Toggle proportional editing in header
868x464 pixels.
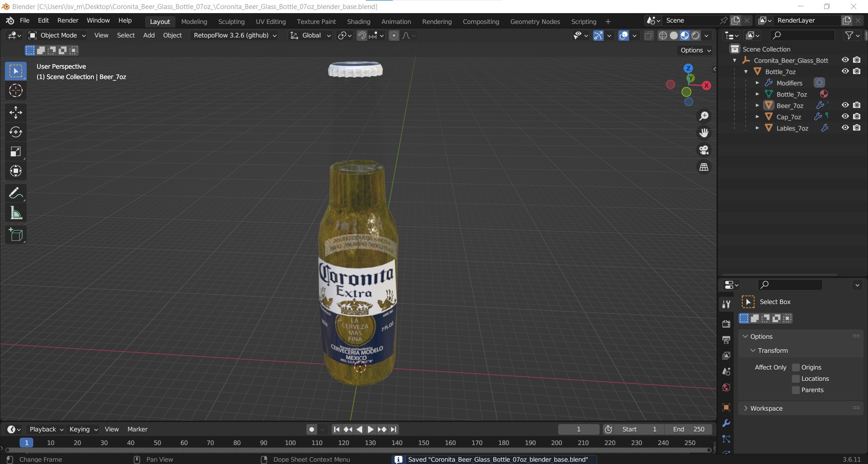click(x=394, y=36)
